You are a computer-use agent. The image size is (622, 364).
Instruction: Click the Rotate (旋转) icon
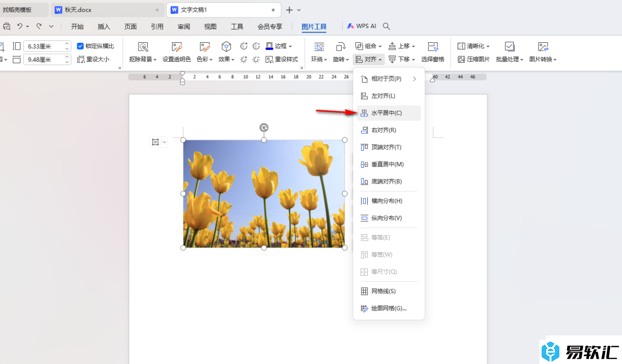[341, 47]
